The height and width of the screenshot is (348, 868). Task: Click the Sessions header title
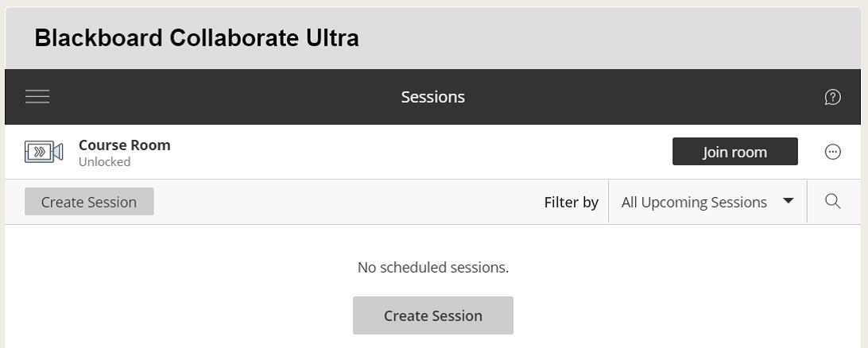point(432,97)
